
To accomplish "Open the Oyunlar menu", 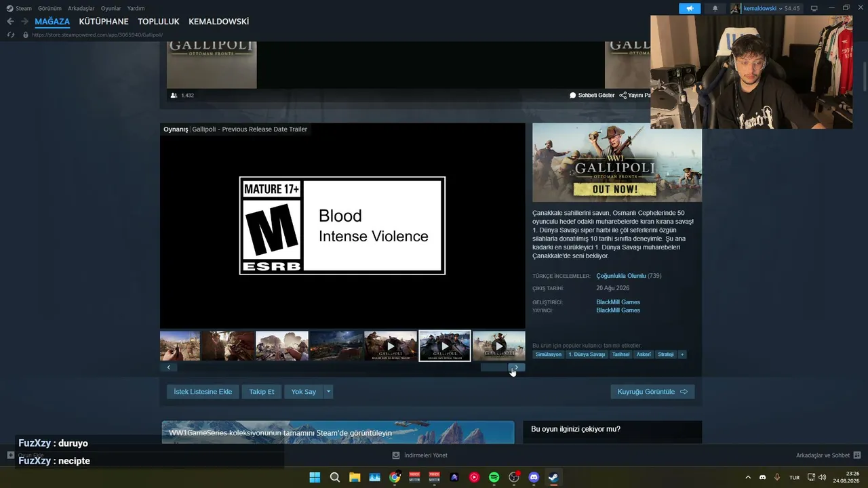I will (111, 8).
